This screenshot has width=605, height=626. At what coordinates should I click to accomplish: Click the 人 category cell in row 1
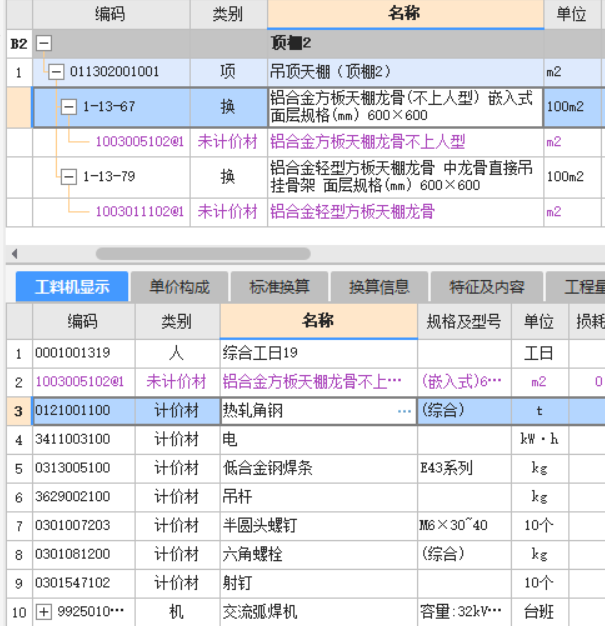point(177,353)
